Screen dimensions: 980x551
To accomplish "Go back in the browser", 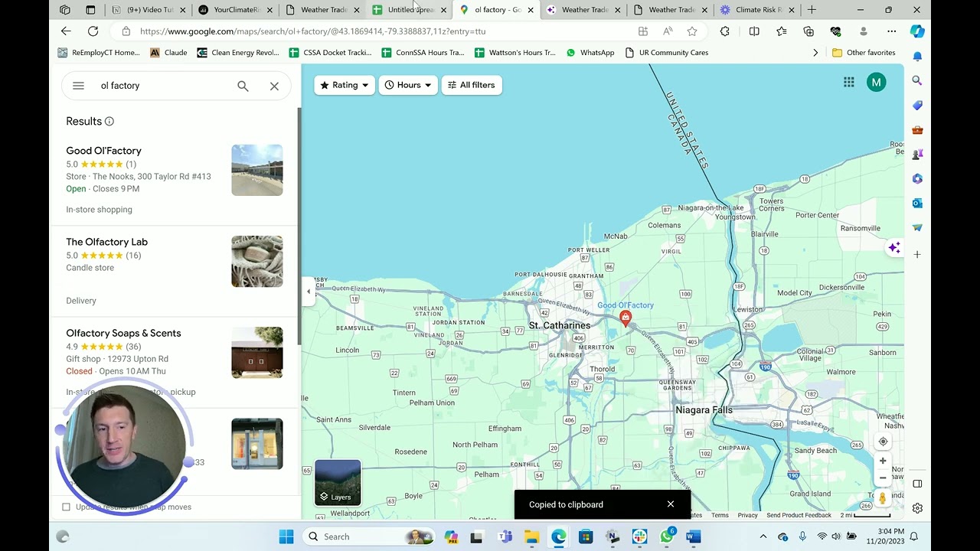I will [x=66, y=31].
